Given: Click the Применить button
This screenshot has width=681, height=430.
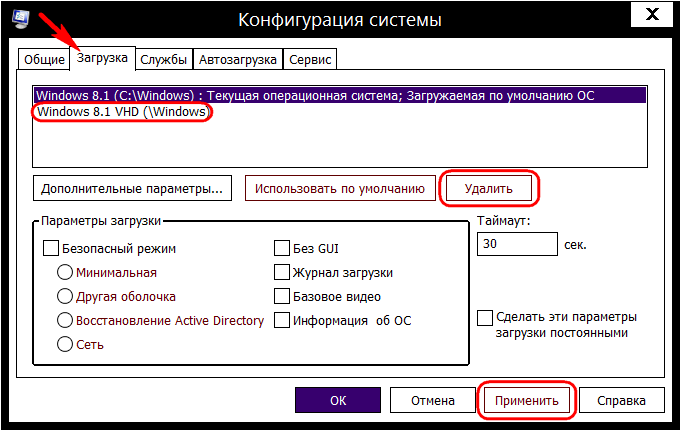Looking at the screenshot, I should (x=527, y=400).
